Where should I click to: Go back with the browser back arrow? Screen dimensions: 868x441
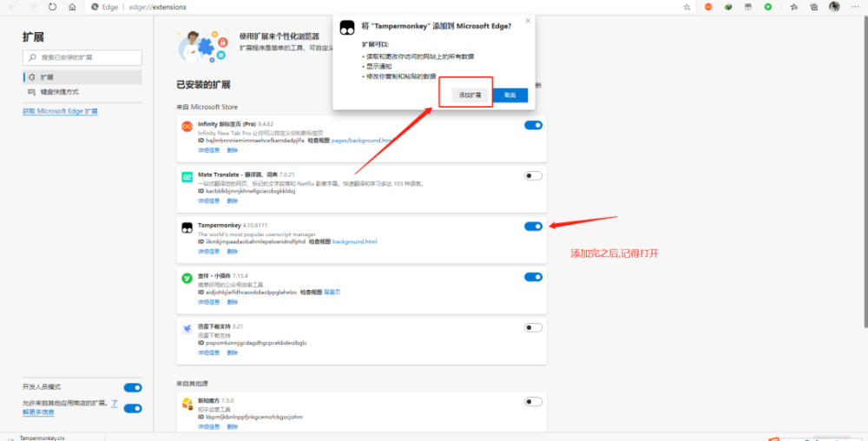tap(13, 7)
